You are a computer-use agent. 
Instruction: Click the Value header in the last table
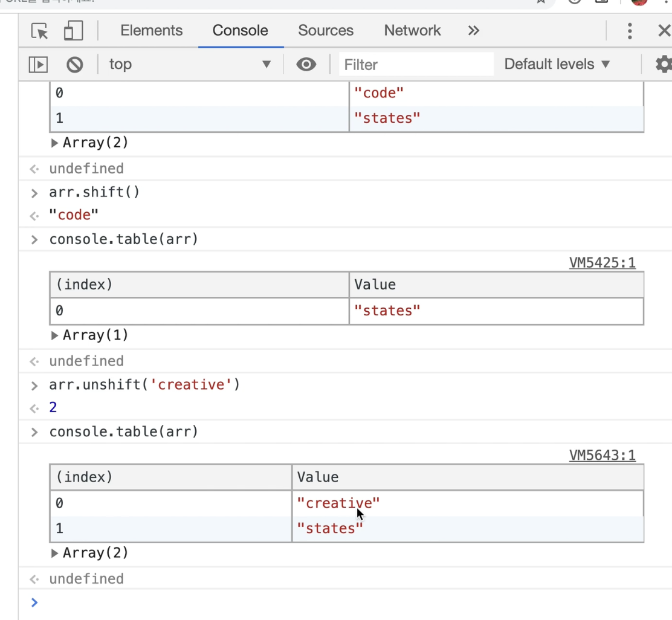point(468,477)
